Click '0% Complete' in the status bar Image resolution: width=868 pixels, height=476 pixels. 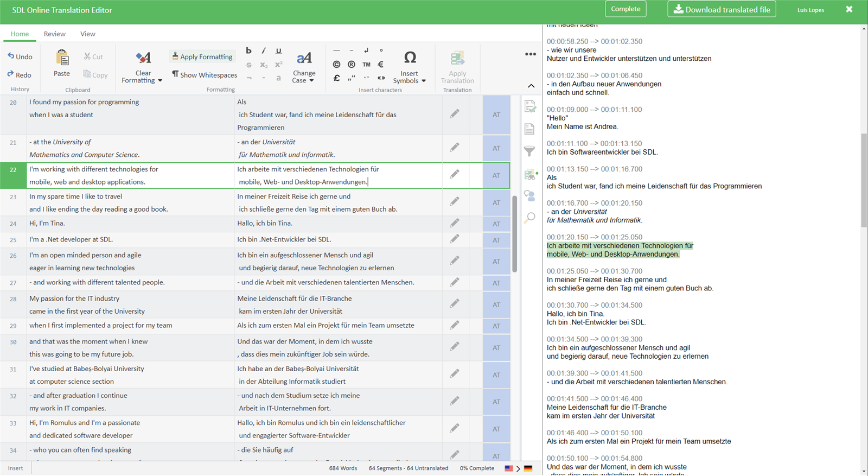[x=477, y=468]
